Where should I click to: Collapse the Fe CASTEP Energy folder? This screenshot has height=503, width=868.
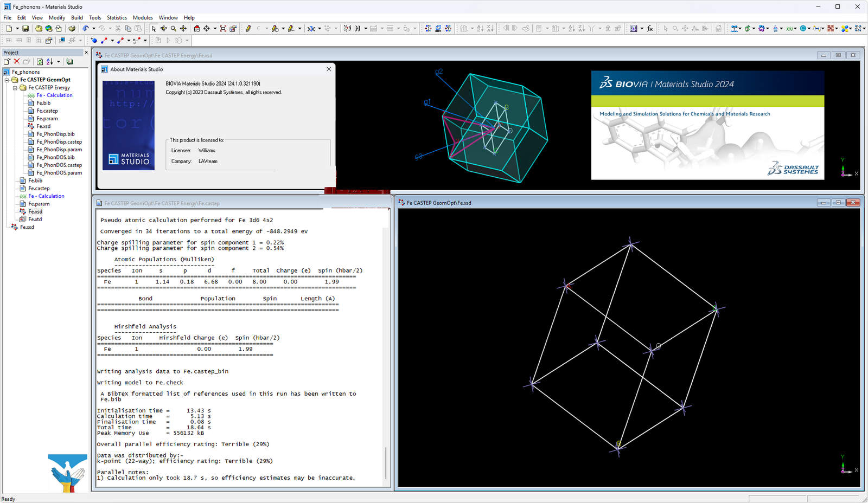(x=15, y=87)
